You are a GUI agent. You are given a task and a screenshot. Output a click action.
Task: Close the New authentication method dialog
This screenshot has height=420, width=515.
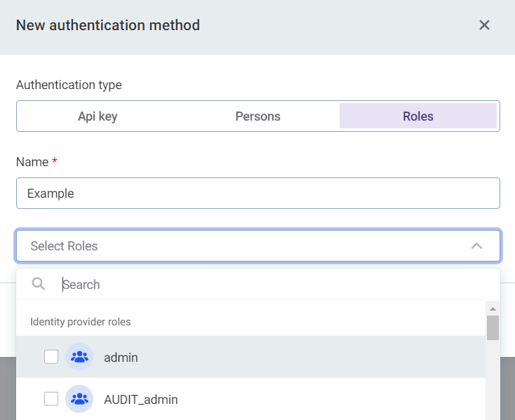(x=484, y=25)
